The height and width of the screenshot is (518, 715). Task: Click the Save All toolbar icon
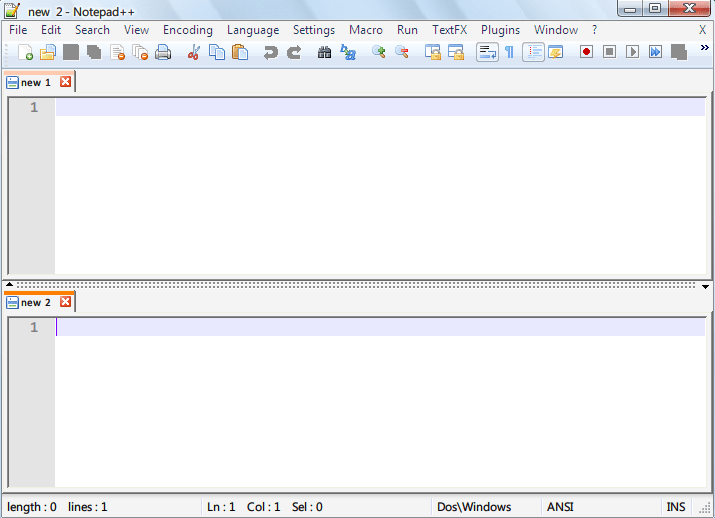click(x=94, y=52)
